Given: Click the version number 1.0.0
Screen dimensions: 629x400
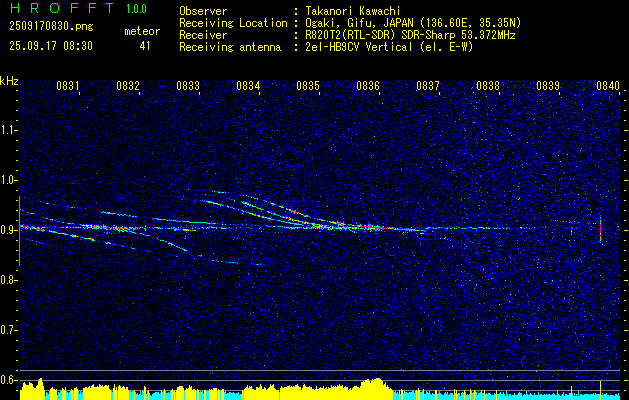Looking at the screenshot, I should pyautogui.click(x=136, y=8).
